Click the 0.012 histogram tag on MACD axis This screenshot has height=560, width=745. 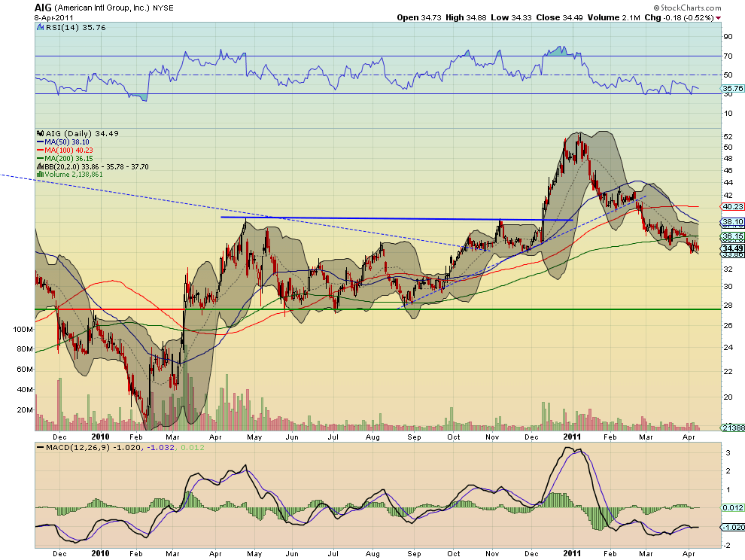[x=733, y=508]
